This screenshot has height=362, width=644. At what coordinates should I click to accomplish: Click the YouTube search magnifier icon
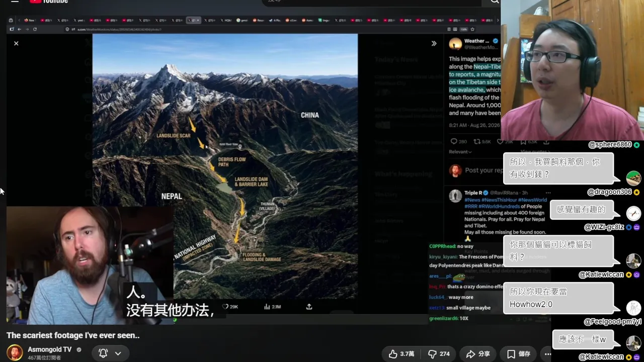[x=495, y=2]
